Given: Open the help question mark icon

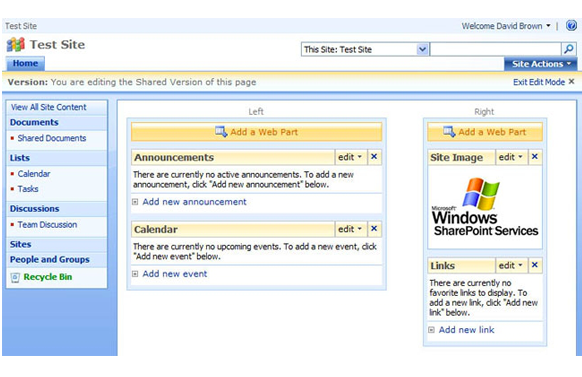Looking at the screenshot, I should [x=571, y=26].
